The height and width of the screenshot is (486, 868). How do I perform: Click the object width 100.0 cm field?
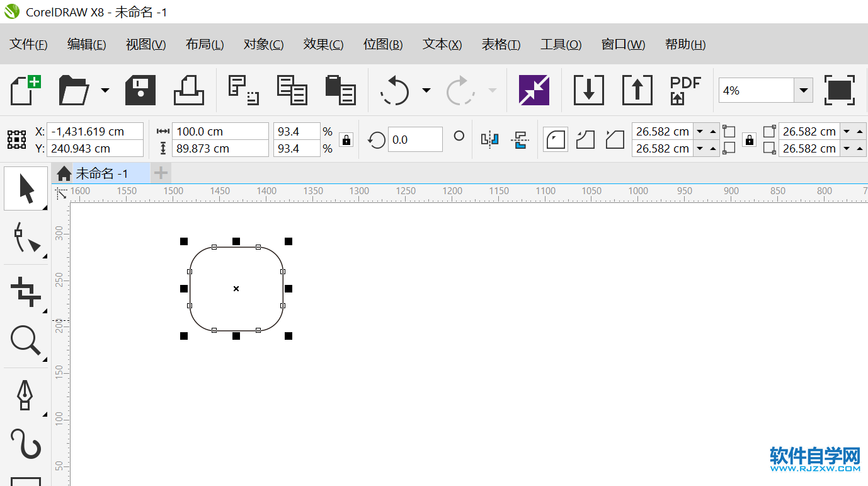(x=220, y=132)
